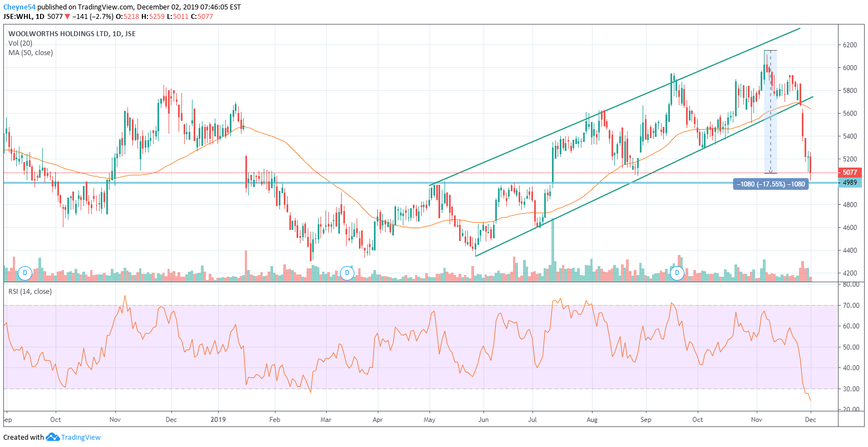Image resolution: width=868 pixels, height=447 pixels.
Task: Click the MA (50, close) indicator label
Action: click(x=31, y=53)
